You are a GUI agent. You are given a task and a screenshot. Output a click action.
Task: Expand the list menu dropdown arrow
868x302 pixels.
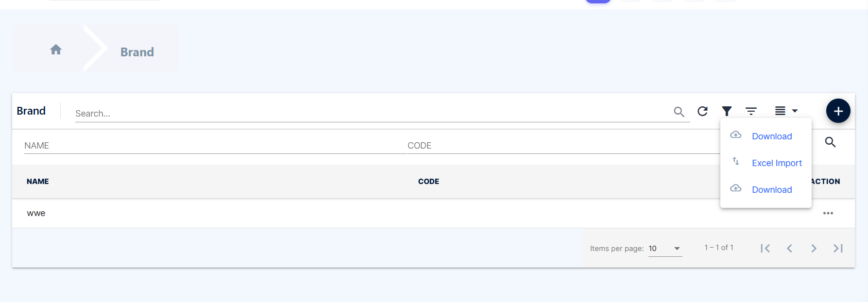coord(795,111)
